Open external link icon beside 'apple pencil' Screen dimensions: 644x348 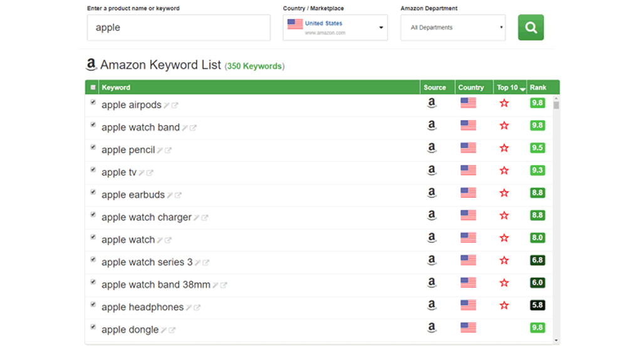(x=168, y=151)
